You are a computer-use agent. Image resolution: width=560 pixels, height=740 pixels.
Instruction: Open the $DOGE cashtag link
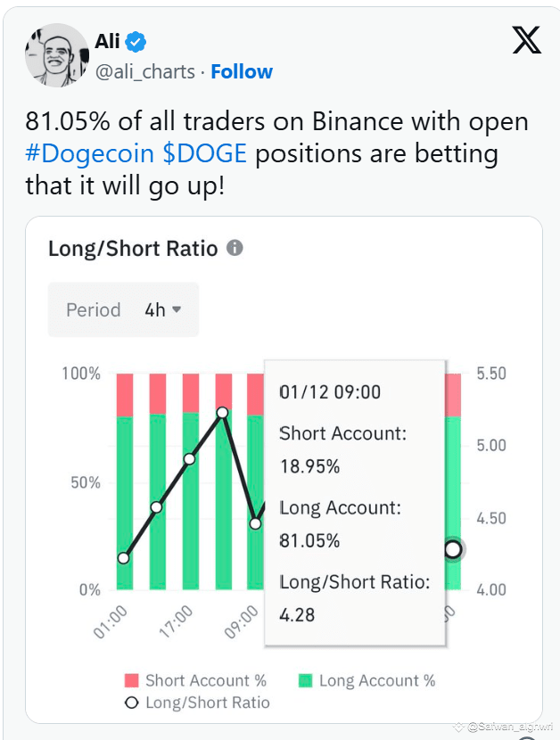coord(204,153)
